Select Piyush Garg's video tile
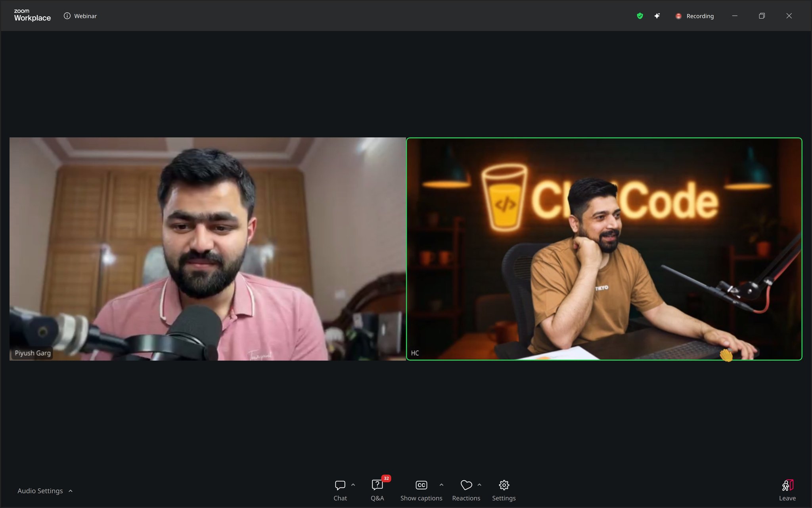This screenshot has height=508, width=812. pos(207,249)
